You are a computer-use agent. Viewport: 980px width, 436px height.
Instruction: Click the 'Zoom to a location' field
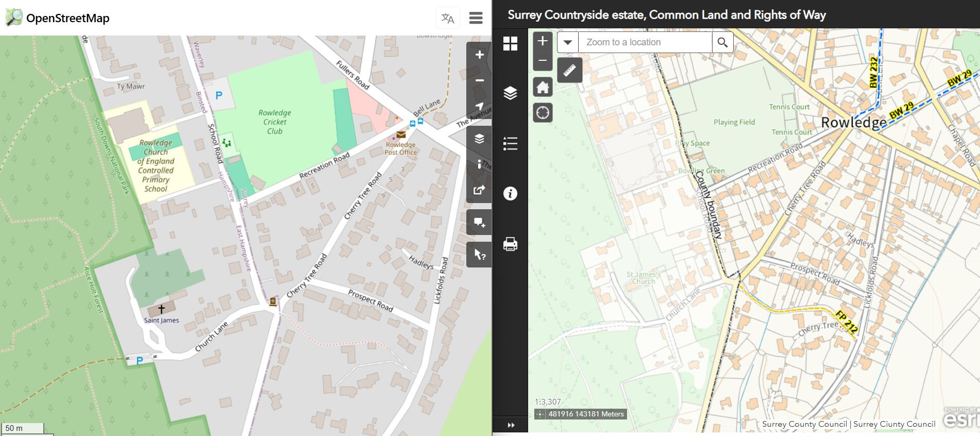(x=645, y=42)
